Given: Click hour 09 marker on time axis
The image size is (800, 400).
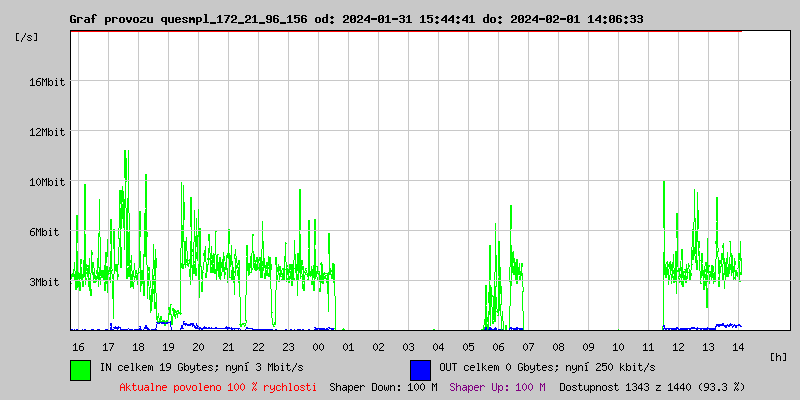Looking at the screenshot, I should 588,346.
